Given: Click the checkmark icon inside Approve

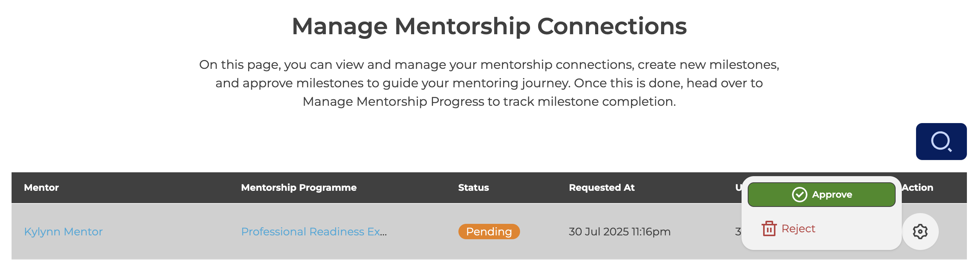Looking at the screenshot, I should click(x=799, y=195).
